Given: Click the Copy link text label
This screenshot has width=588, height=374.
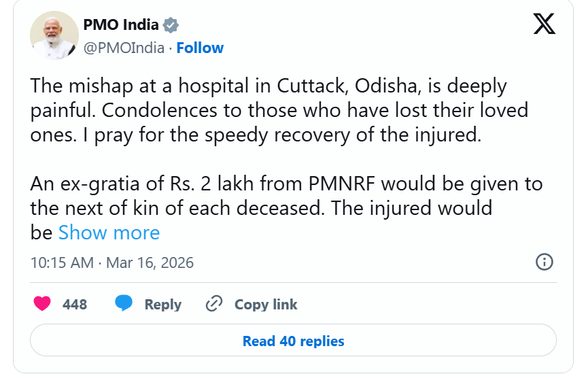Looking at the screenshot, I should coord(266,305).
